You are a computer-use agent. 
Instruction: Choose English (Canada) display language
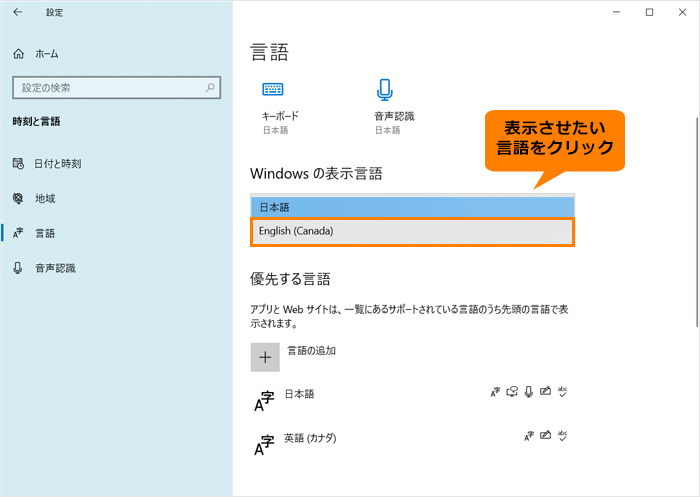(x=412, y=231)
